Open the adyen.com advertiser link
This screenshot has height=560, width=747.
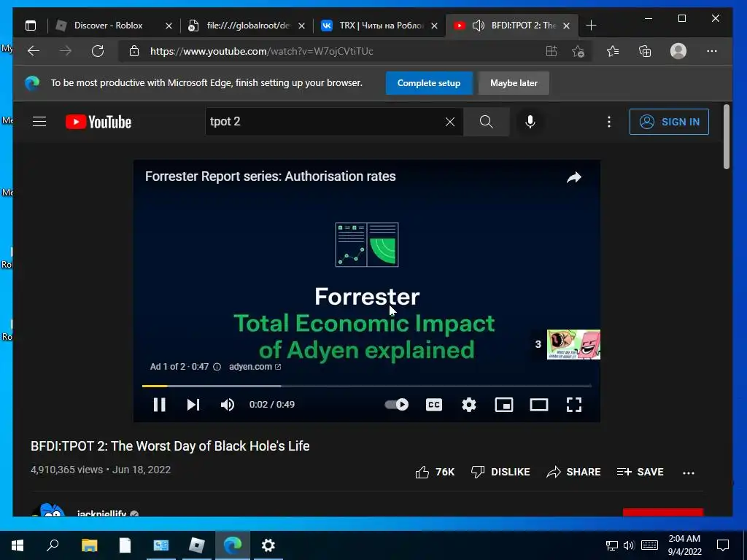point(255,367)
